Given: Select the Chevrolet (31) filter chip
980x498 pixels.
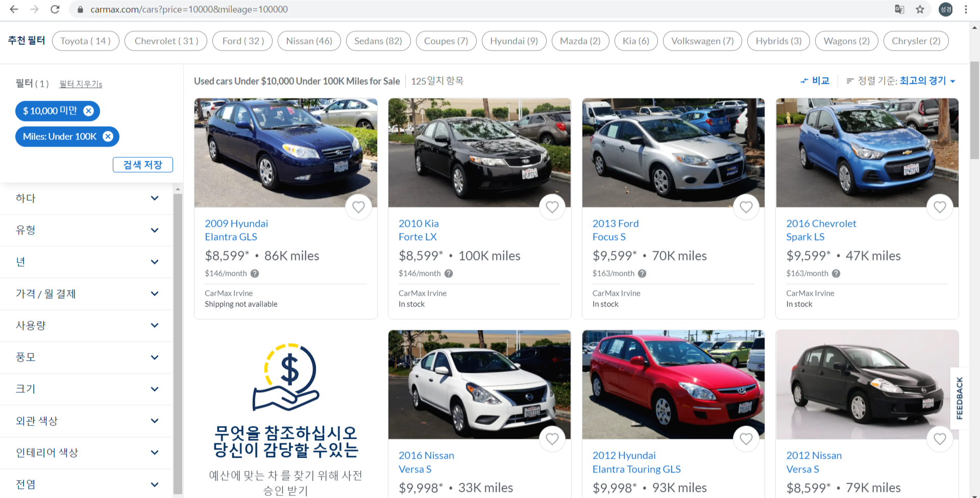Looking at the screenshot, I should pyautogui.click(x=166, y=41).
